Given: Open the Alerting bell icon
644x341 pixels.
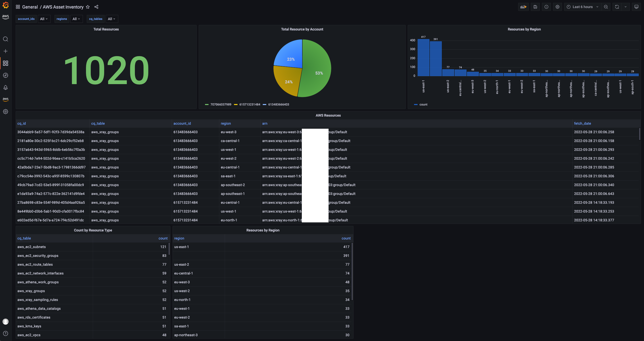Looking at the screenshot, I should point(6,87).
